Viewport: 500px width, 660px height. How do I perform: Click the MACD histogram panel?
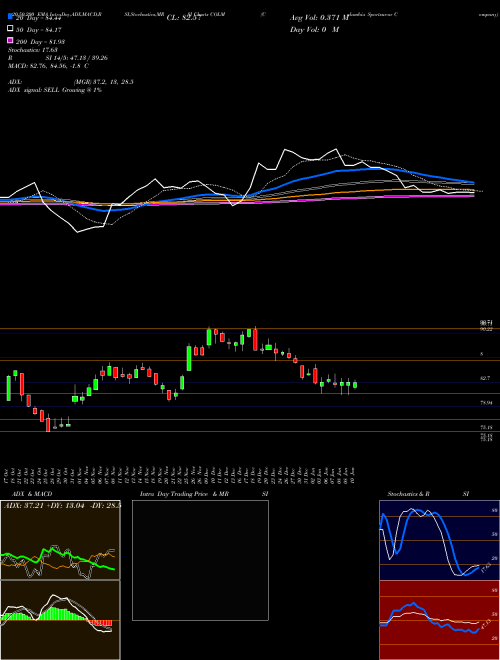click(x=60, y=620)
